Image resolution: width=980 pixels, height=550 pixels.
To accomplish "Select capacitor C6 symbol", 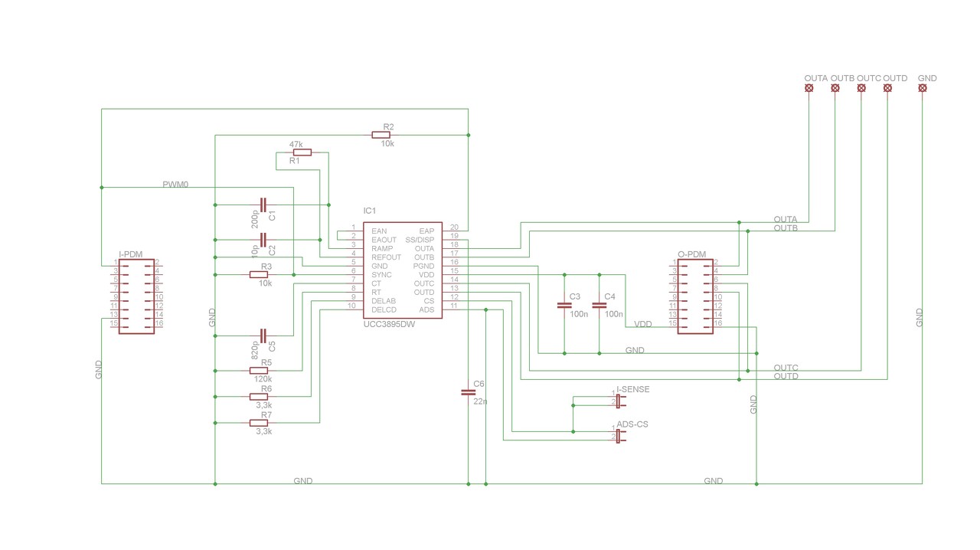I will (468, 392).
